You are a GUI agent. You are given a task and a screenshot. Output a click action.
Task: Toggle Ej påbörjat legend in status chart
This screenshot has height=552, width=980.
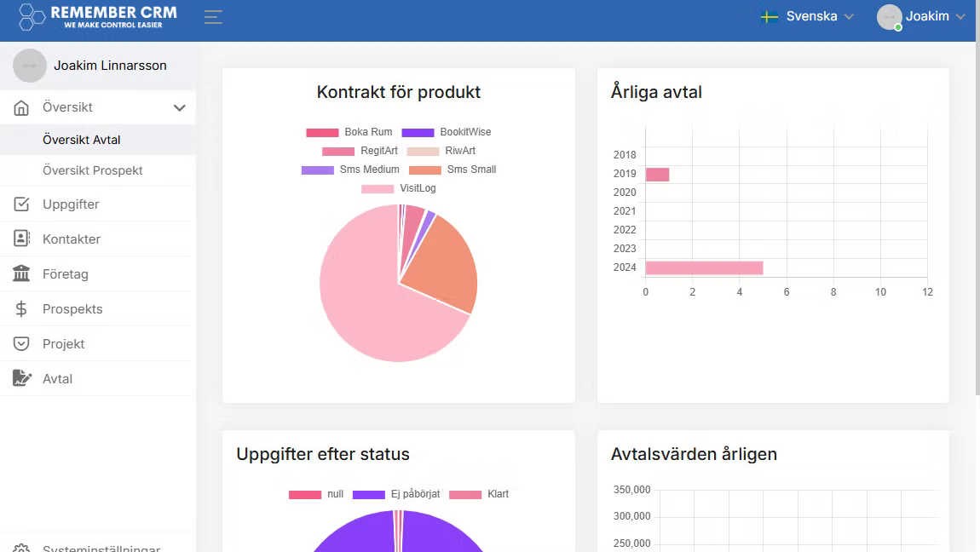click(x=396, y=494)
